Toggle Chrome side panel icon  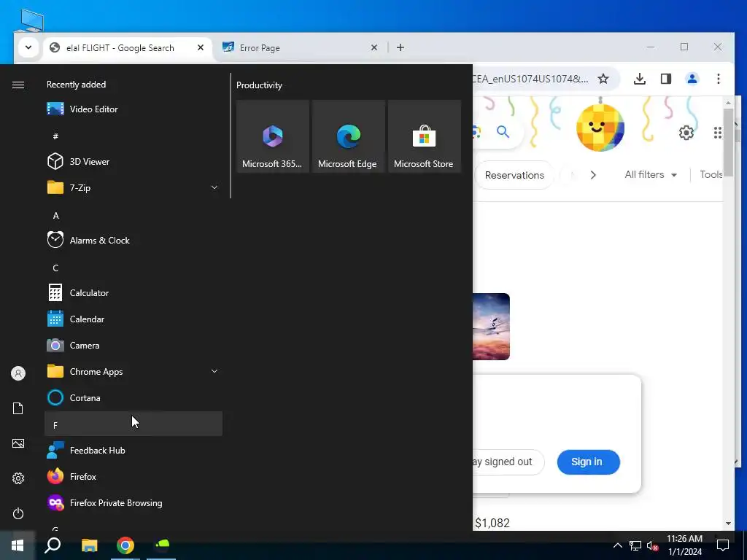[665, 79]
